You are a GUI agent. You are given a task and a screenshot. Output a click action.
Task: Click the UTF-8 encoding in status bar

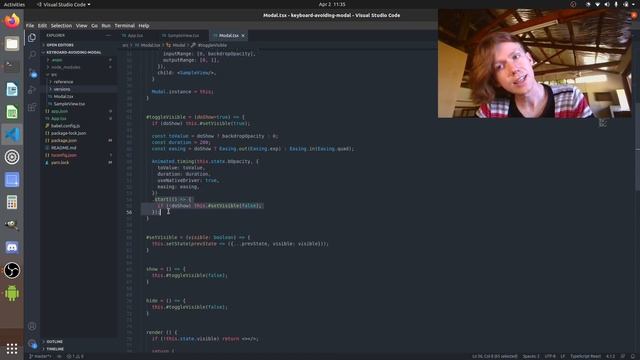pyautogui.click(x=550, y=356)
